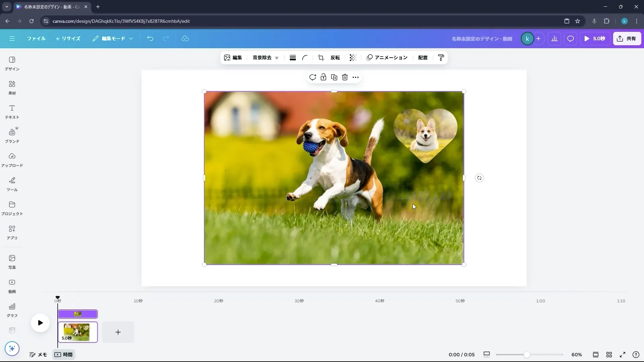The height and width of the screenshot is (362, 644).
Task: Click the 共有 button
Action: [628, 39]
